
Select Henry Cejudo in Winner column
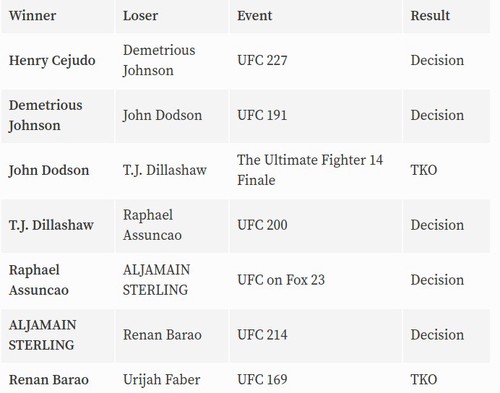[52, 61]
